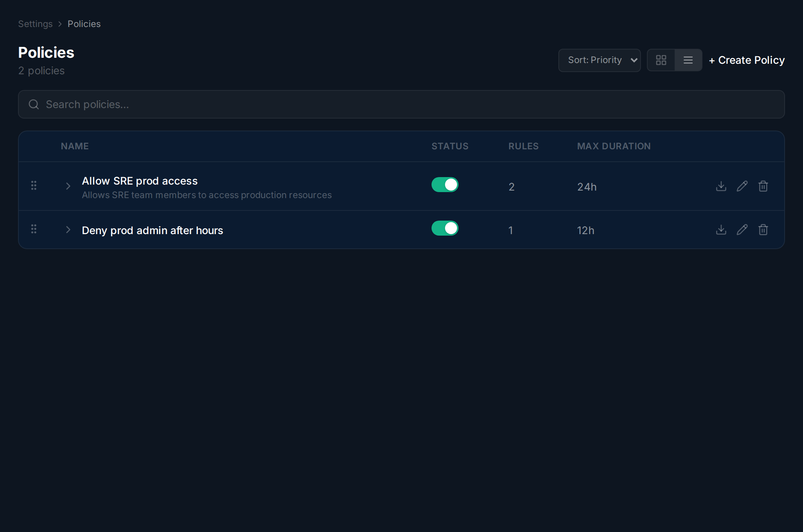Click the rules count 2

tap(511, 187)
